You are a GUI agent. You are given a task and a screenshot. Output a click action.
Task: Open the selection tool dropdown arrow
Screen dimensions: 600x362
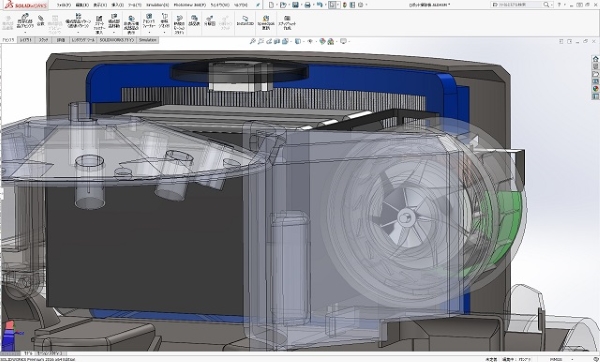(x=338, y=5)
